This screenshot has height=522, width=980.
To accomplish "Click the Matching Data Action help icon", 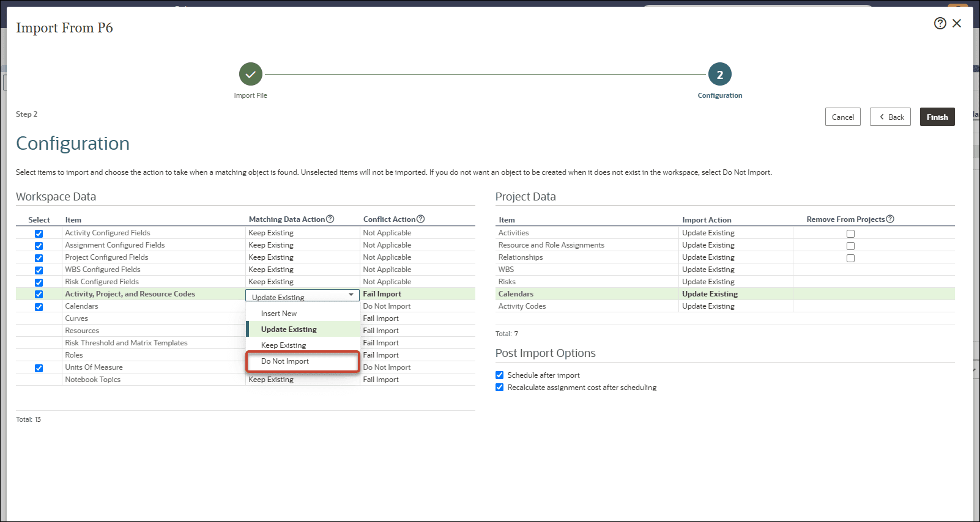I will click(330, 219).
